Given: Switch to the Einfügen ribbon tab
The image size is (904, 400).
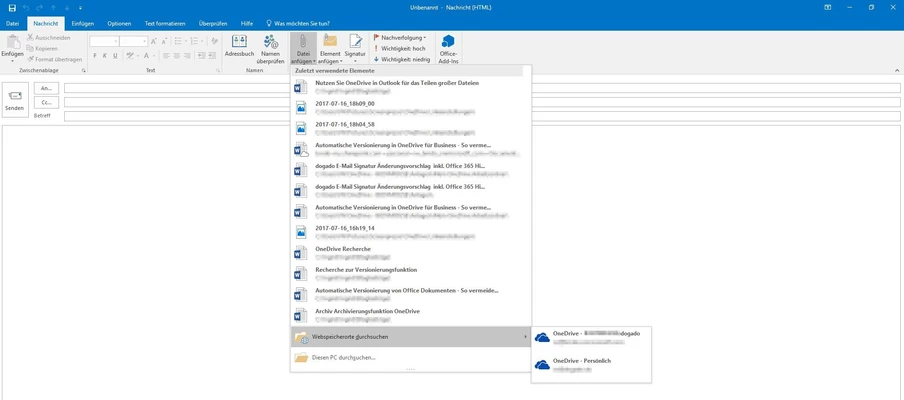Looking at the screenshot, I should pyautogui.click(x=83, y=24).
